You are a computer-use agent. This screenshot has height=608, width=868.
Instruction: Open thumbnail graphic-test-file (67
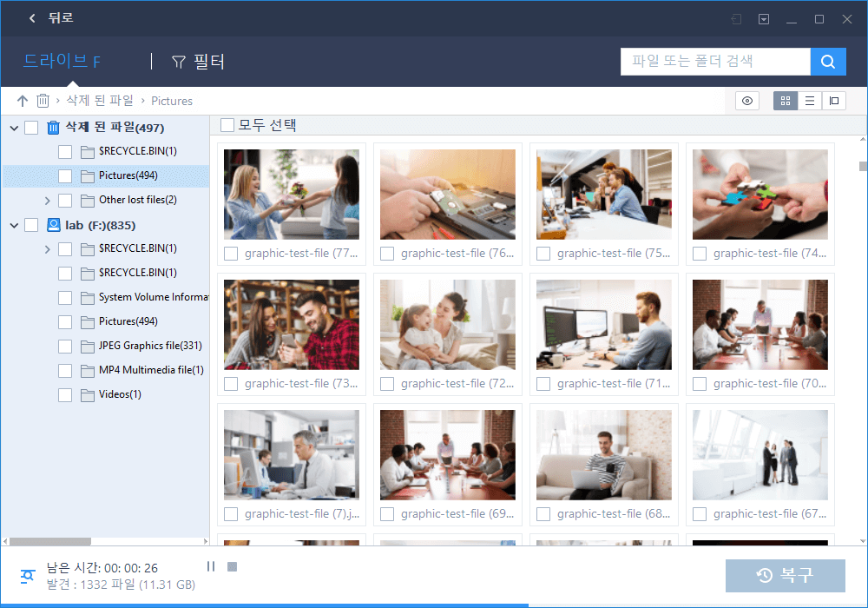[760, 455]
